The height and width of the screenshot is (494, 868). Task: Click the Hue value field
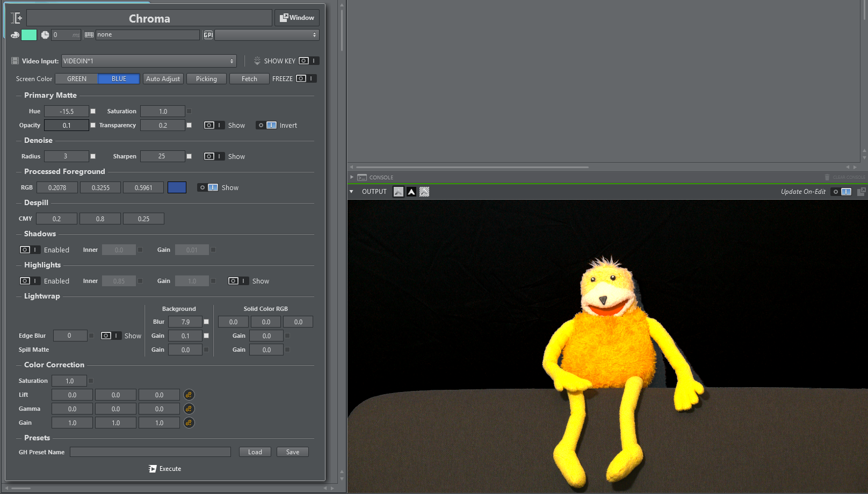(x=67, y=111)
